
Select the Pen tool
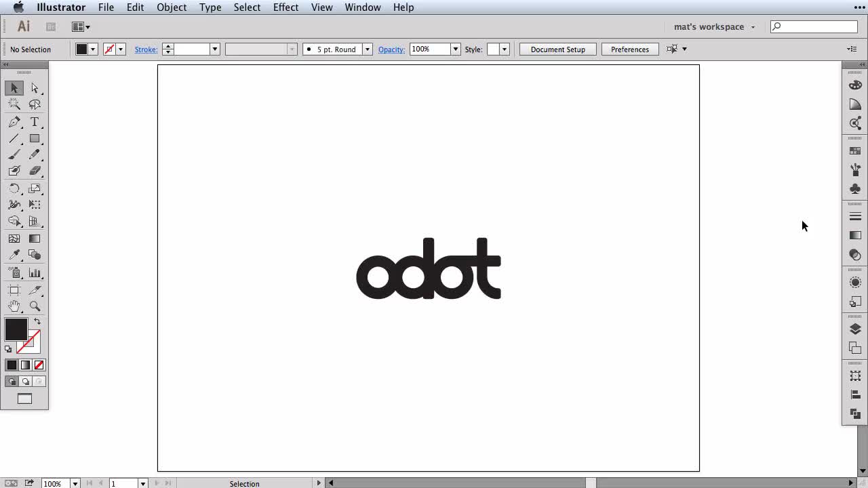(14, 122)
